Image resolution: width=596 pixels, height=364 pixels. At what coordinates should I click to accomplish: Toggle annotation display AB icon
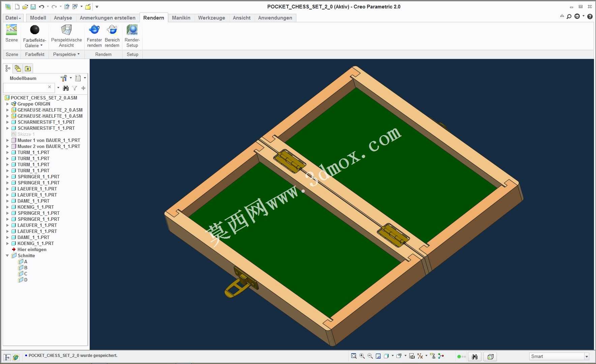coord(399,356)
